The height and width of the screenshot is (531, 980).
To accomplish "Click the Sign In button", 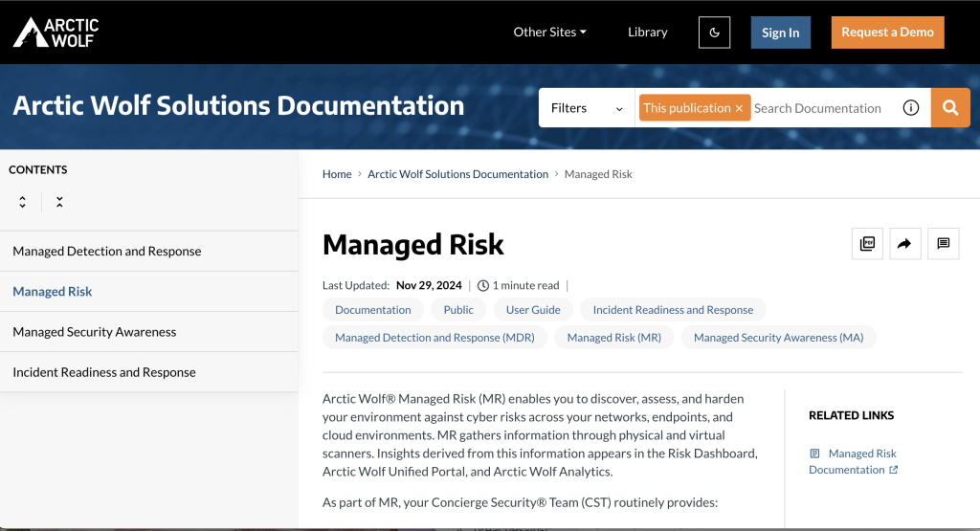I will [781, 33].
